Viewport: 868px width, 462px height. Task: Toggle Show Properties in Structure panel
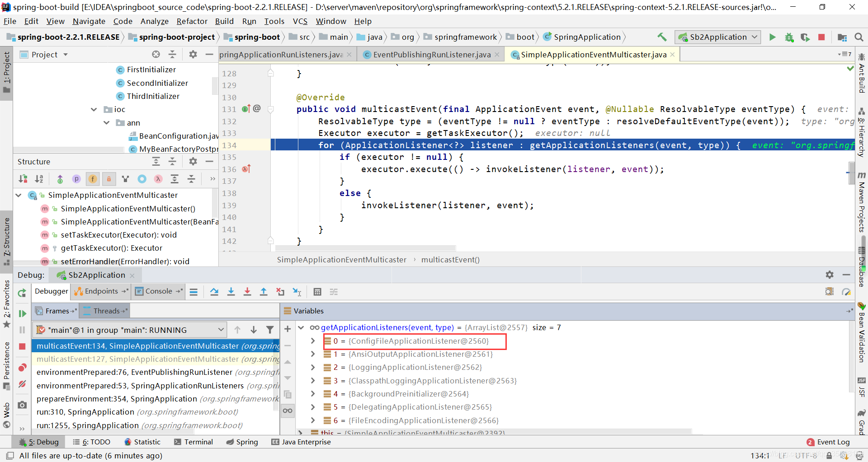(76, 179)
